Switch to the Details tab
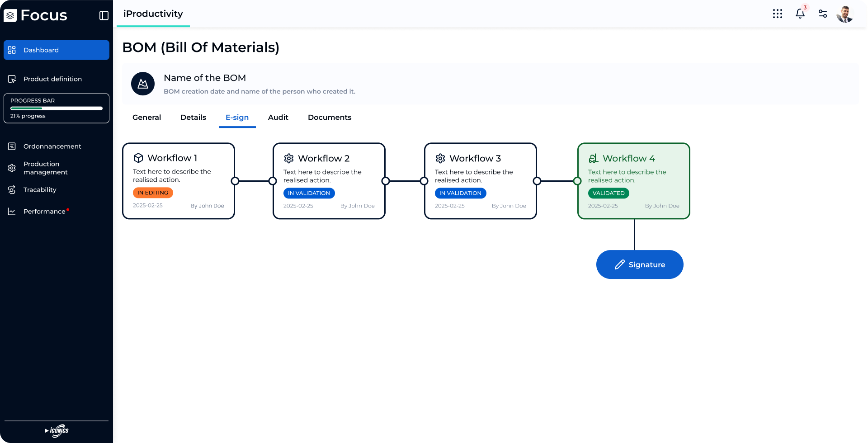868x443 pixels. pyautogui.click(x=193, y=118)
